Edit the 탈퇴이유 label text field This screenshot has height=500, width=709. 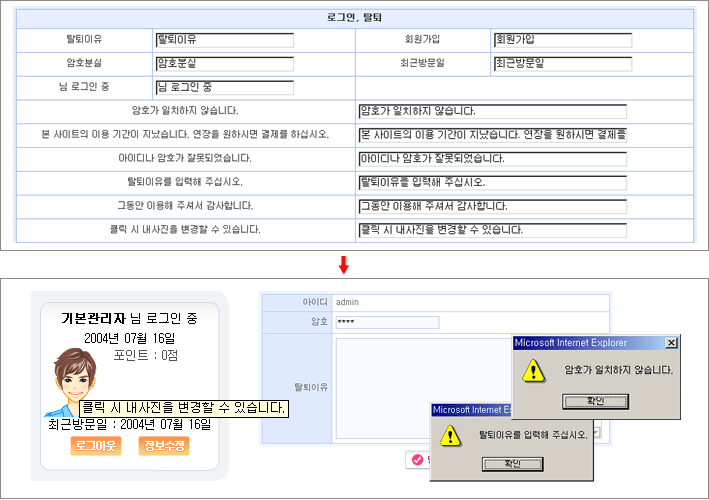click(x=224, y=40)
